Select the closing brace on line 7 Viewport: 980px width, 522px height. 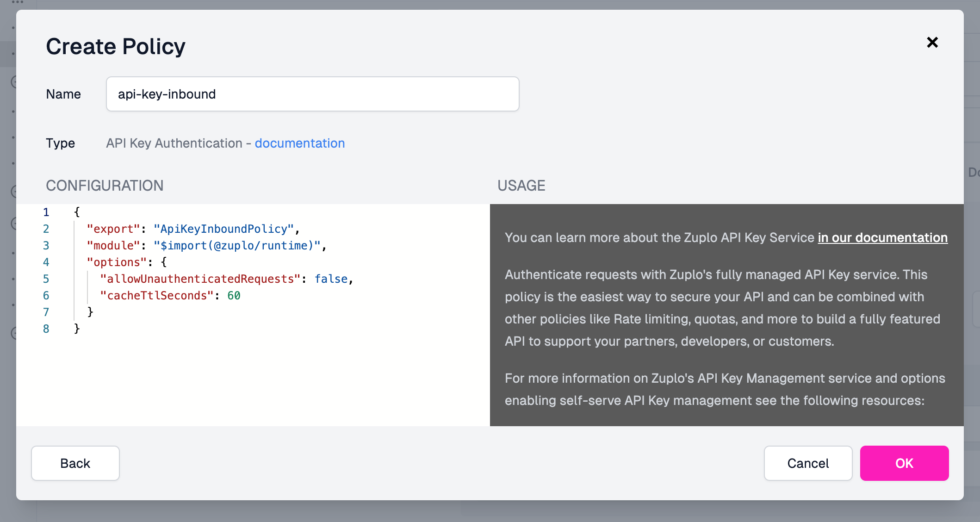click(x=90, y=312)
